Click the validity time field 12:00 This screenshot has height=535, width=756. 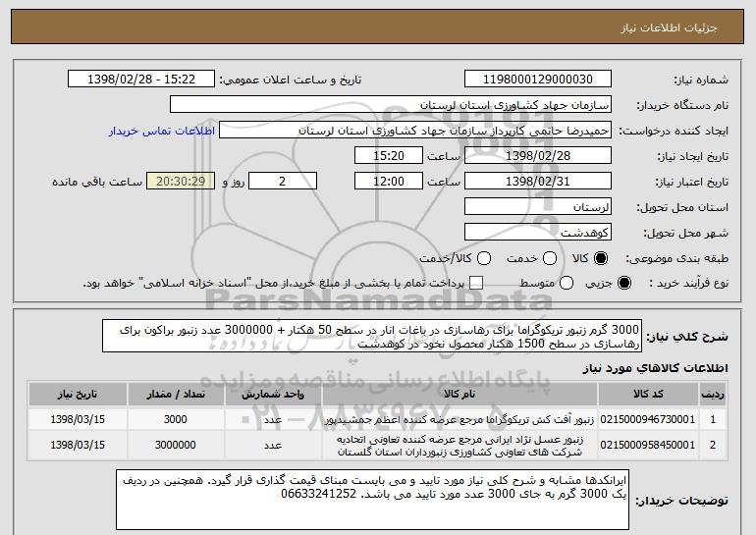(x=389, y=182)
